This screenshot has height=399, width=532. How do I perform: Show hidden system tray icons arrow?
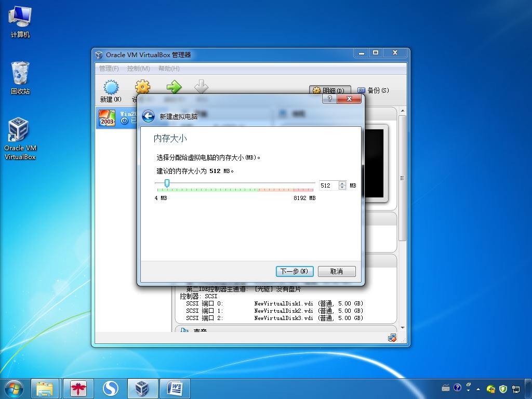coord(478,389)
